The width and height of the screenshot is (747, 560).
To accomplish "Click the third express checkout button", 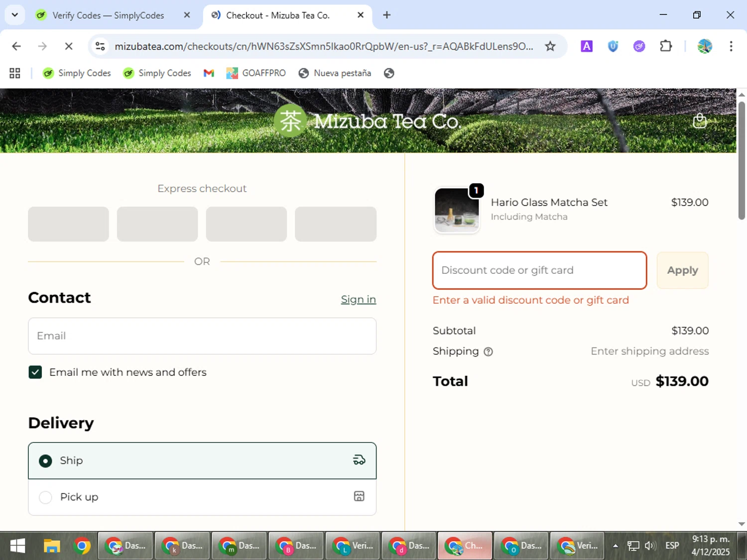I will (247, 224).
